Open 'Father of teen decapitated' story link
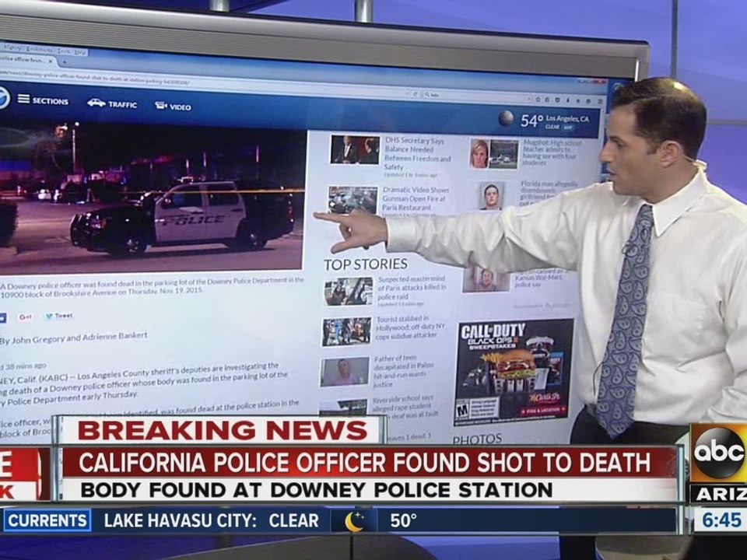The width and height of the screenshot is (747, 560). coord(404,371)
